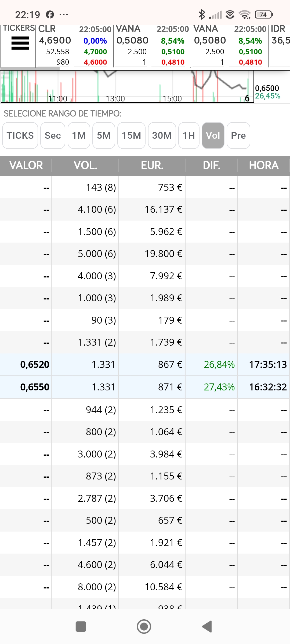Tap the battery indicator icon

(264, 14)
